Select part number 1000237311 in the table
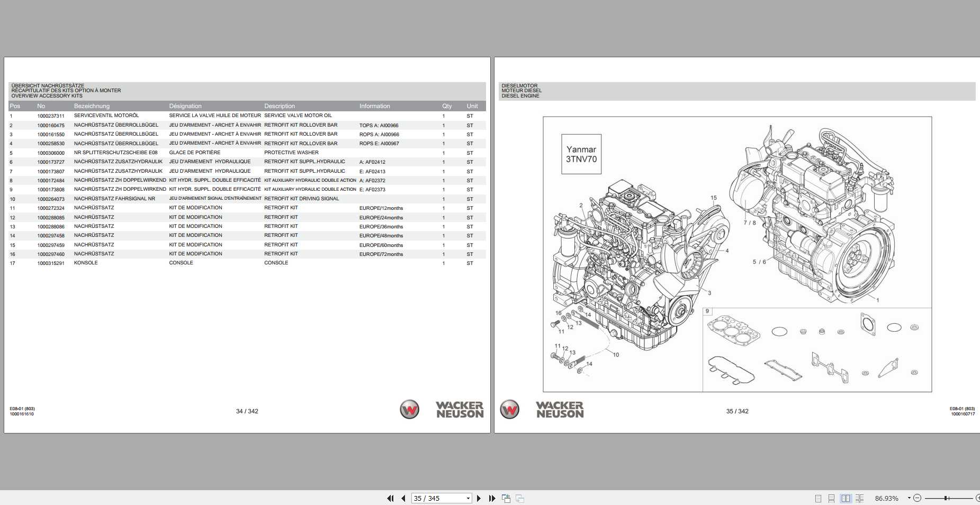Image resolution: width=980 pixels, height=505 pixels. [x=51, y=116]
